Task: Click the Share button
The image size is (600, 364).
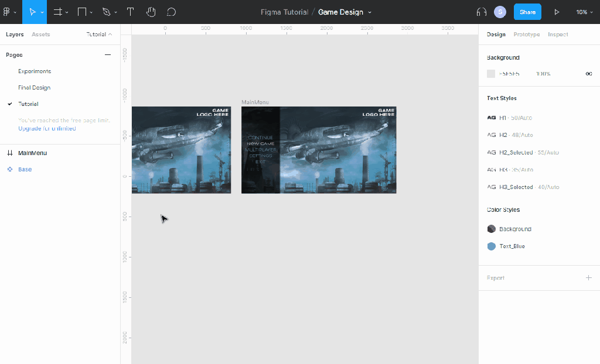Action: point(527,12)
